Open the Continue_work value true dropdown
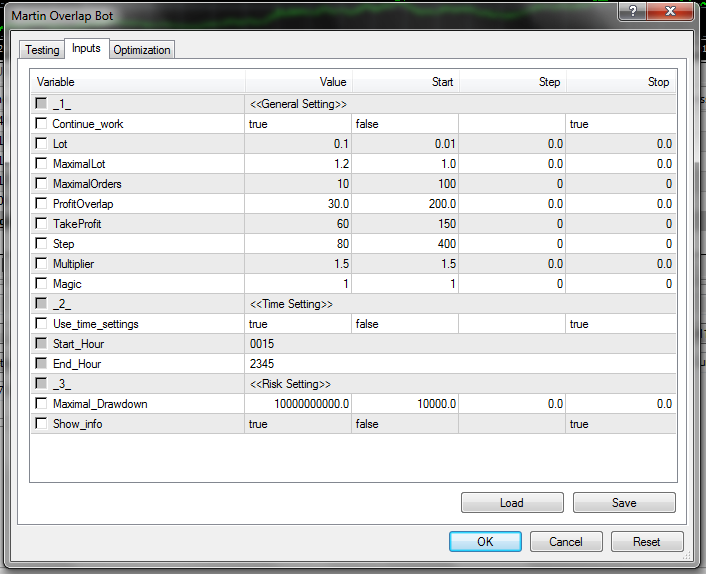The image size is (706, 574). (298, 124)
